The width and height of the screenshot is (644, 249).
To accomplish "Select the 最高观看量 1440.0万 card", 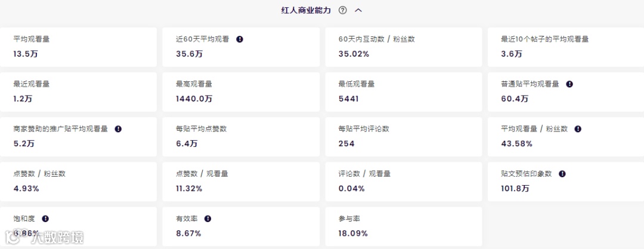I will 241,91.
